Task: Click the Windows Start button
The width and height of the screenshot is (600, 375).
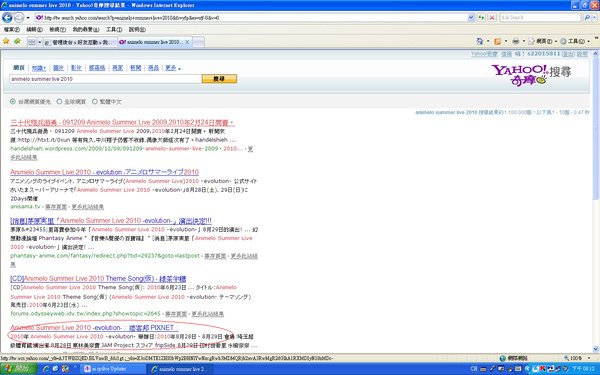Action: 18,369
